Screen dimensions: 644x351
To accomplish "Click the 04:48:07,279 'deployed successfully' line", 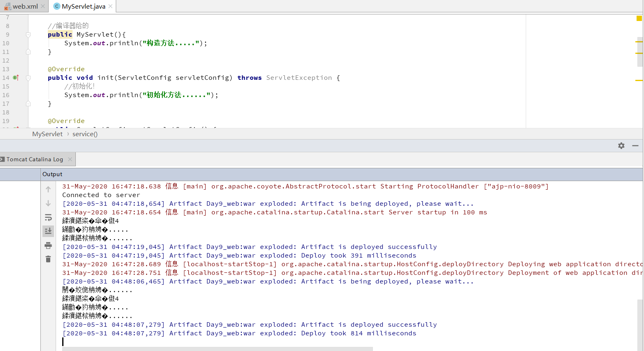I will [x=250, y=325].
